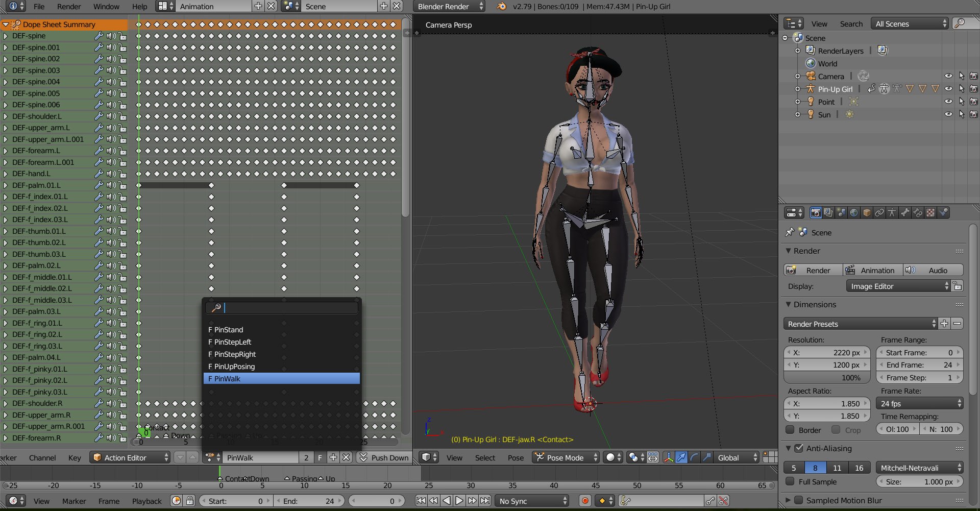The width and height of the screenshot is (980, 511).
Task: Expand the Pin-Up Girl tree item
Action: (x=798, y=89)
